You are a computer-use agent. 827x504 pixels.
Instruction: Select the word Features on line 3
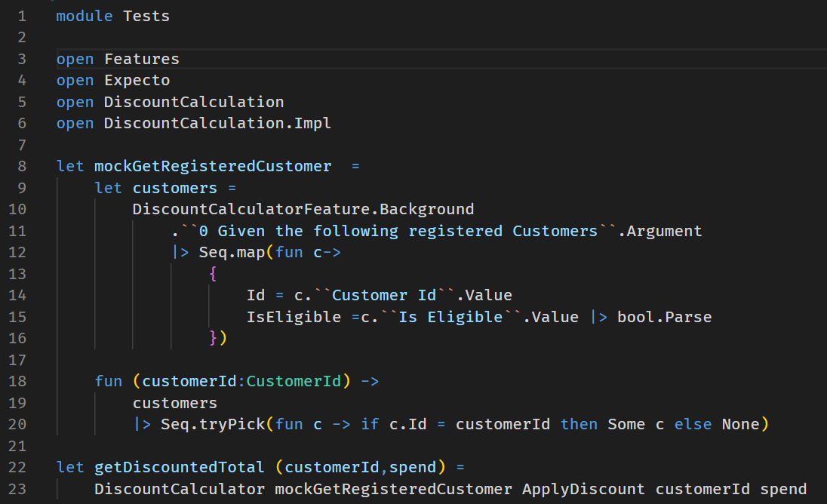[142, 59]
